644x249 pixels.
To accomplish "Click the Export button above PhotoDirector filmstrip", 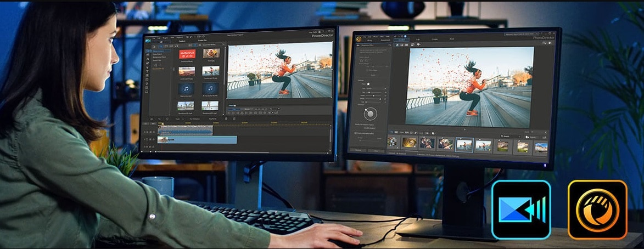I will point(533,138).
